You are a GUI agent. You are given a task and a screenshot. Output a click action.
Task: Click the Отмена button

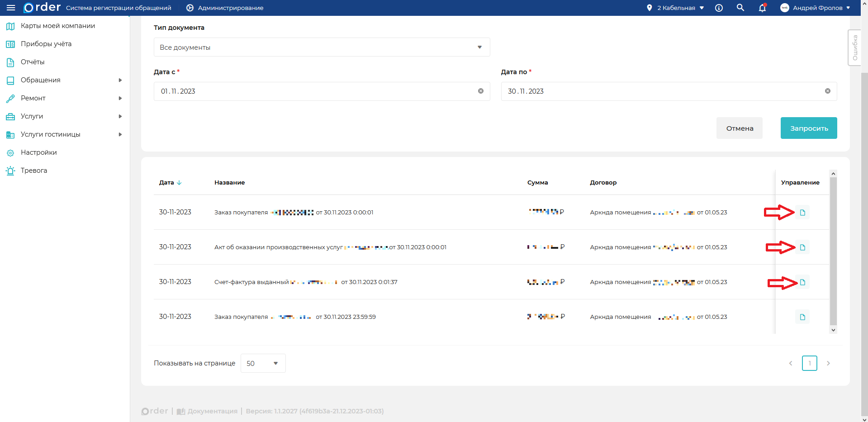(x=739, y=128)
